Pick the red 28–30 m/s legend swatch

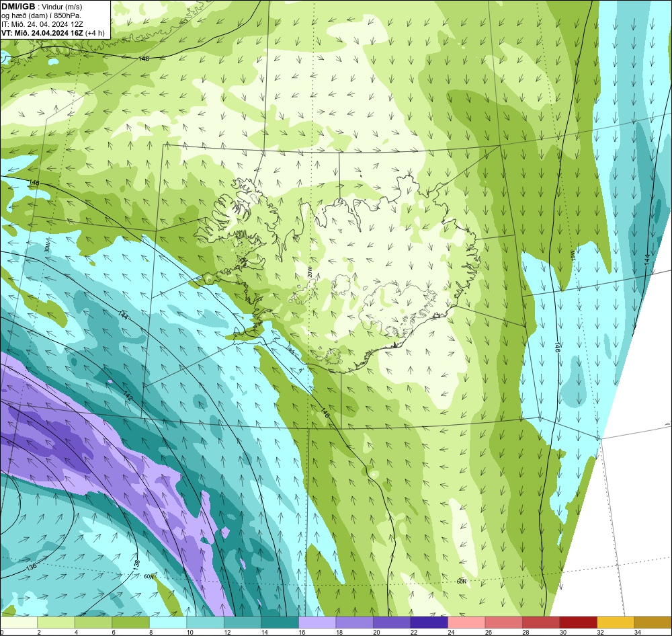541,622
